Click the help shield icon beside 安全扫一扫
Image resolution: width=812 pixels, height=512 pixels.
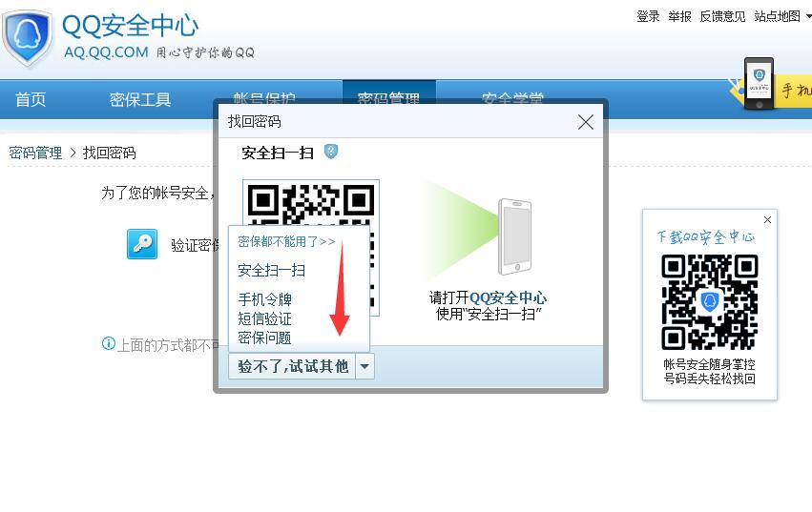tap(331, 152)
